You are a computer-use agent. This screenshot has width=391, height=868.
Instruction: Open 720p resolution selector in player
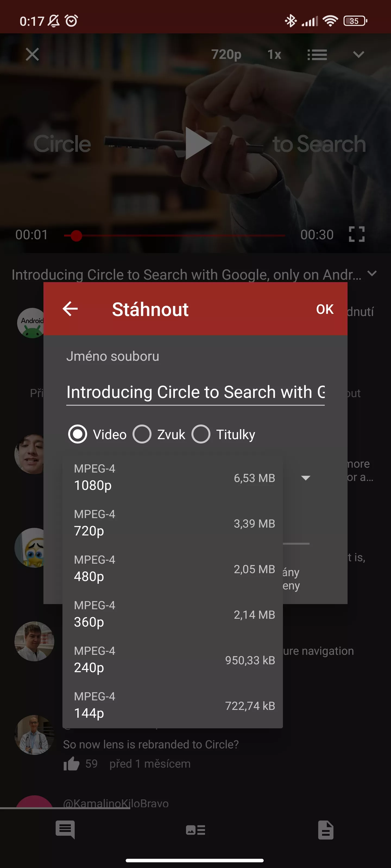tap(226, 54)
